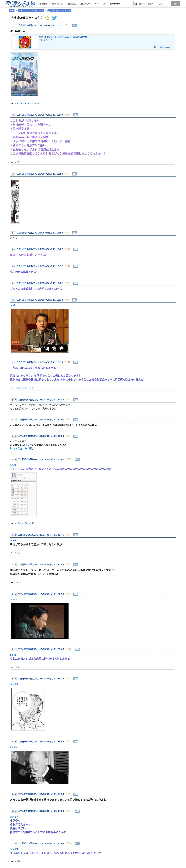Report post >>21 with its 報告 button
This screenshot has height=868, width=186.
point(77,811)
